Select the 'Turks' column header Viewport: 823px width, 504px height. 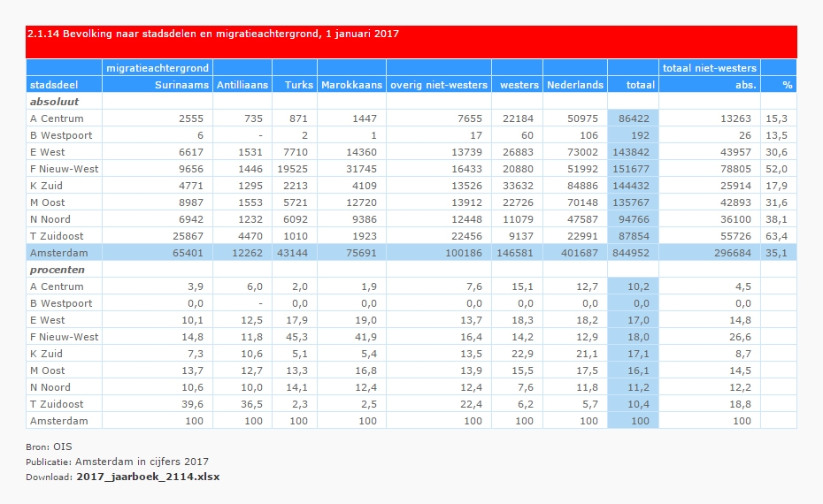click(x=298, y=85)
